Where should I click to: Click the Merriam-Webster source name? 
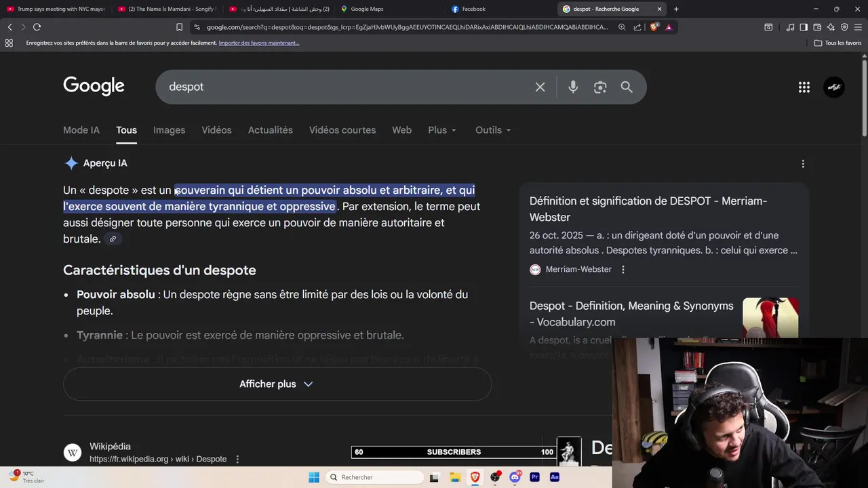tap(578, 269)
